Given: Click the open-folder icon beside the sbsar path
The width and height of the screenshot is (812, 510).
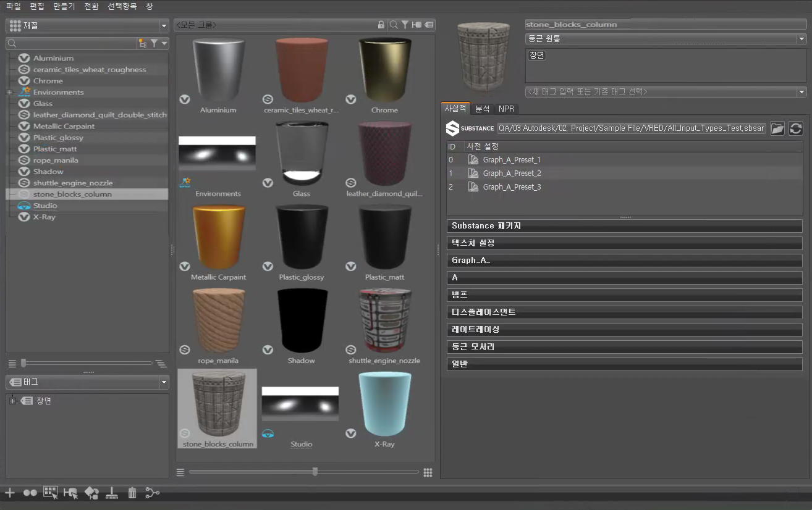Looking at the screenshot, I should point(777,128).
